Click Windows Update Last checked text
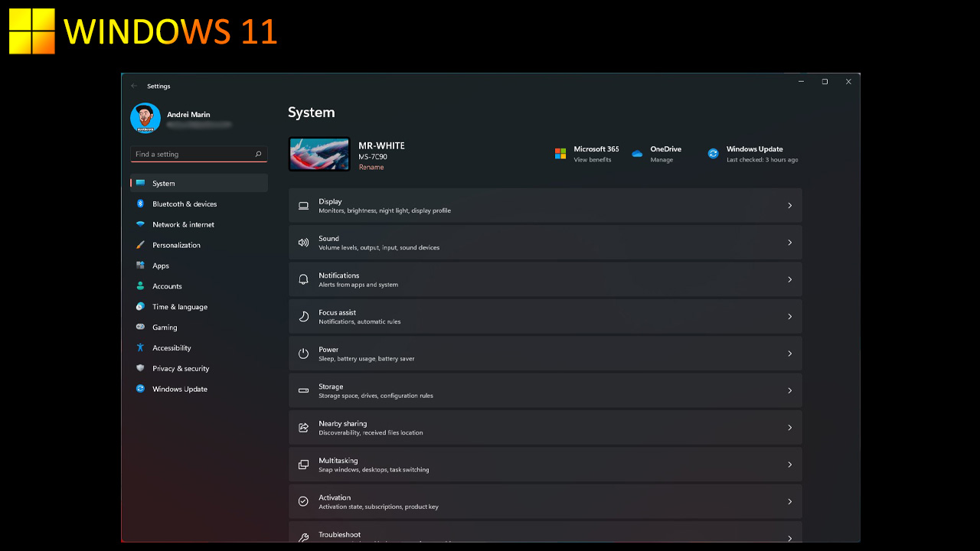This screenshot has height=551, width=980. pos(763,160)
